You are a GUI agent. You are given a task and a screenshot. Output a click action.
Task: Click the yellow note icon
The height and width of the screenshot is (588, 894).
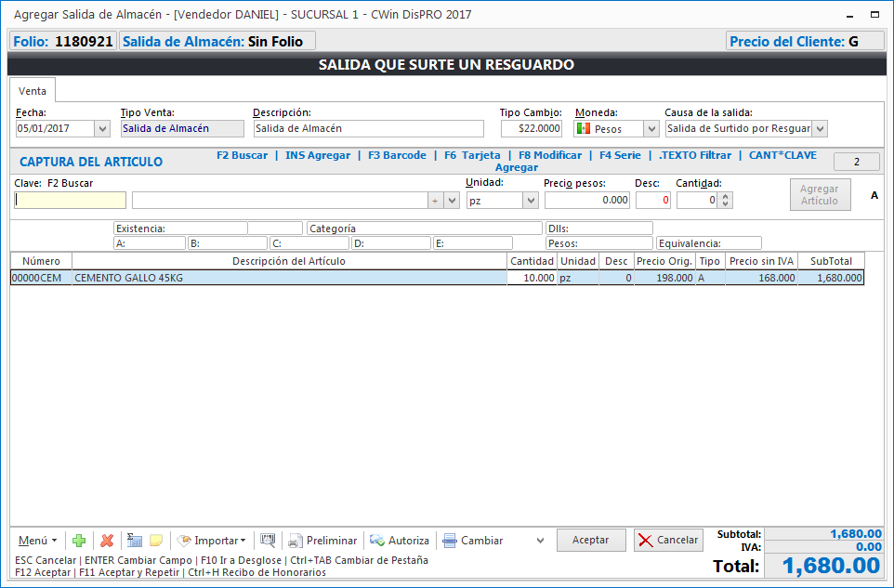156,541
